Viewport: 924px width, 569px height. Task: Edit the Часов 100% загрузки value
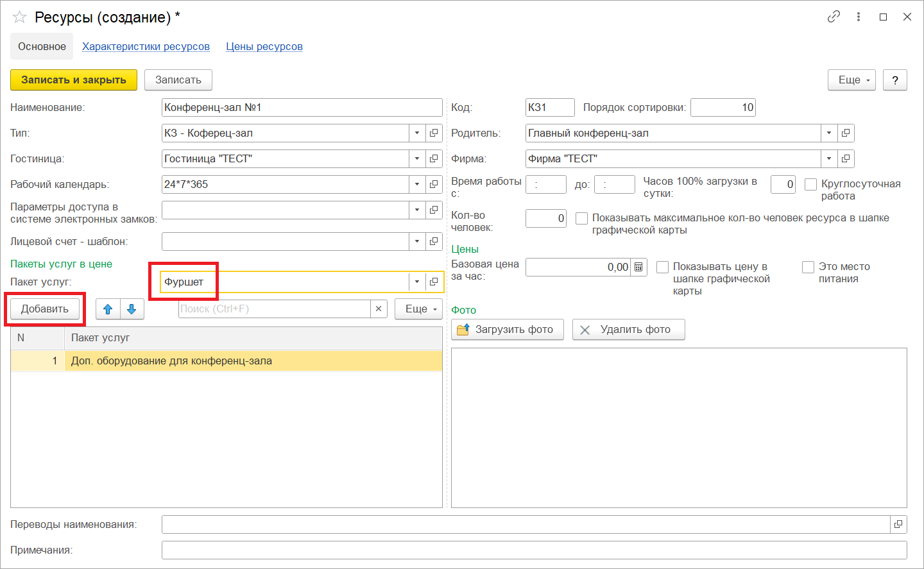pyautogui.click(x=783, y=184)
